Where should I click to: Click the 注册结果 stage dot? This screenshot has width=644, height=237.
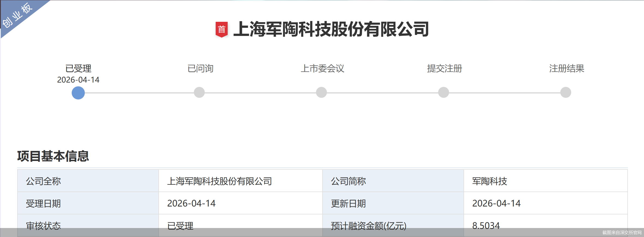click(x=566, y=93)
